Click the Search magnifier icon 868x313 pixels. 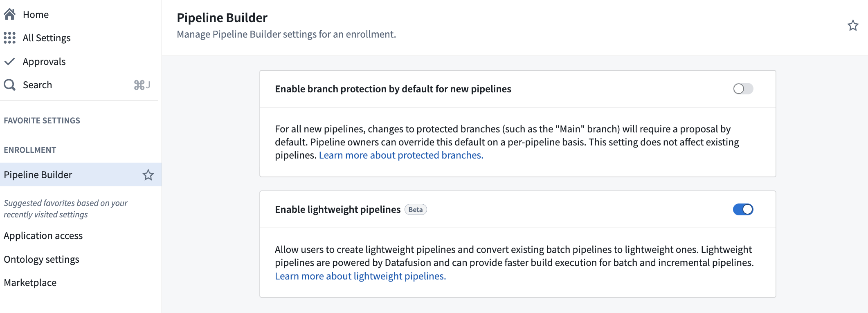[x=10, y=85]
